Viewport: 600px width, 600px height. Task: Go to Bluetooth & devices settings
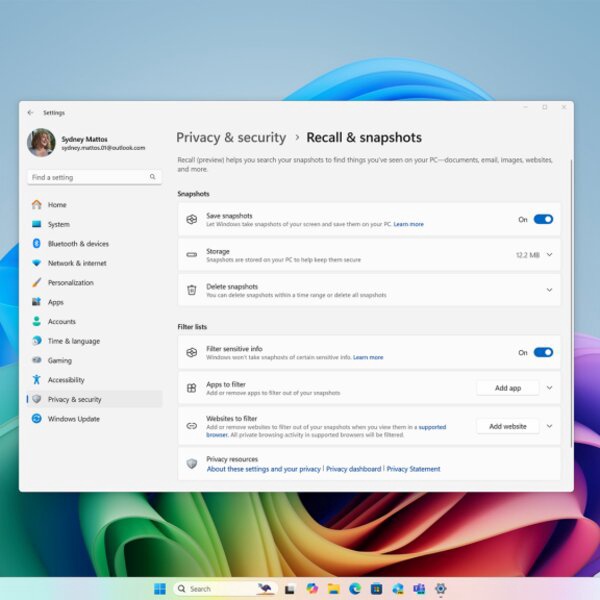94,244
